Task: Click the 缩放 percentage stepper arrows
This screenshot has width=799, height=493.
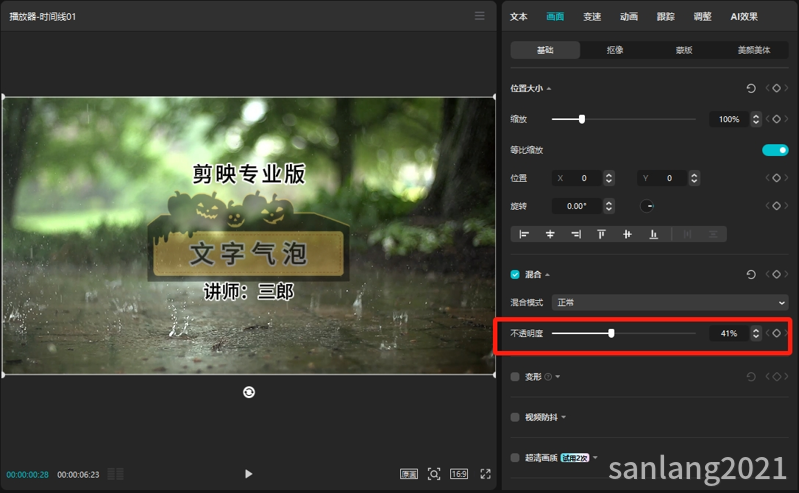Action: click(756, 119)
